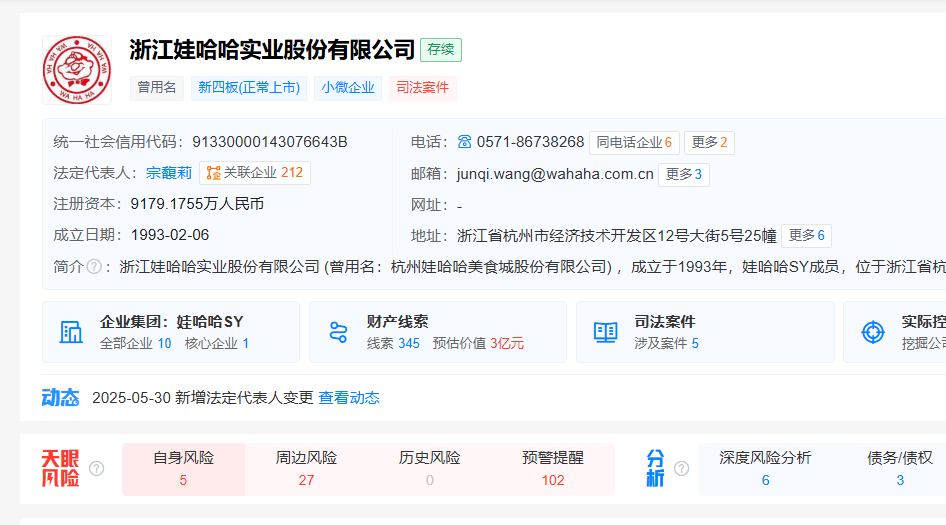Select the 周边风险 tab

[306, 469]
